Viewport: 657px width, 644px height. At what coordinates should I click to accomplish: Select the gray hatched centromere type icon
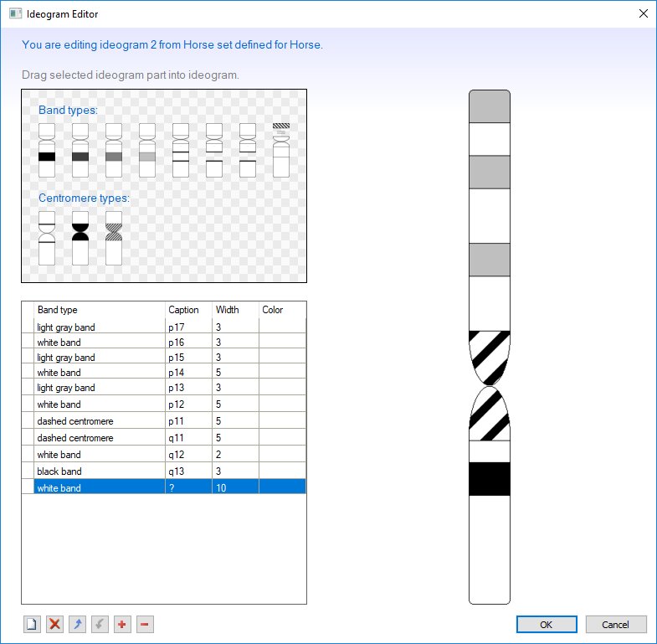pos(114,238)
